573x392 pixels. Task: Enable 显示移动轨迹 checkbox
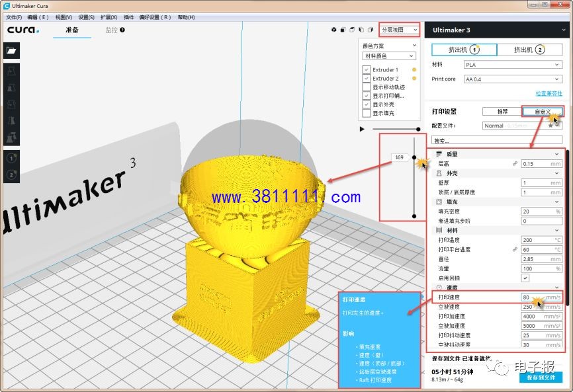click(x=366, y=87)
